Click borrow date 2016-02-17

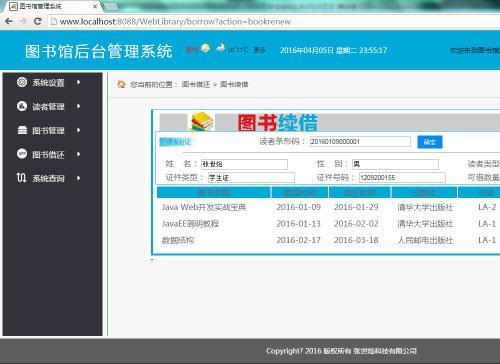(299, 240)
